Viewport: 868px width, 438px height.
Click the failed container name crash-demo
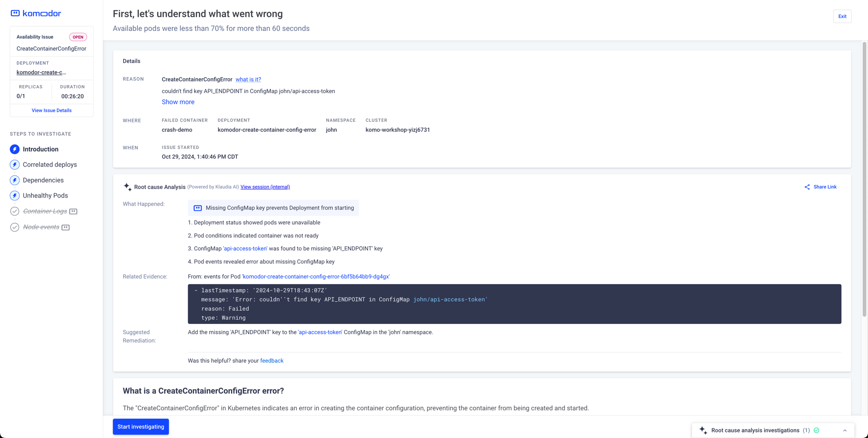177,130
